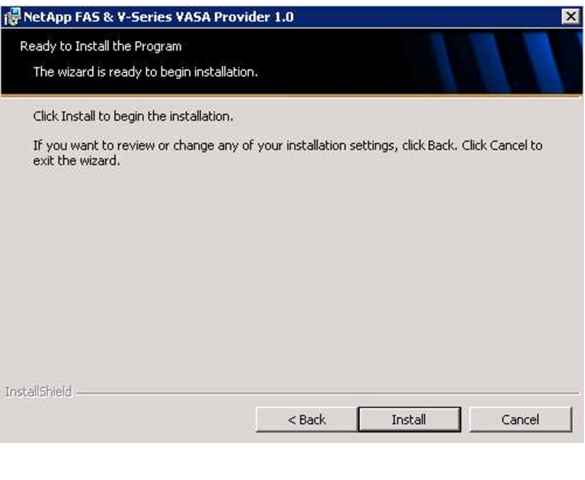Open the installer system menu icon in title bar

(11, 17)
